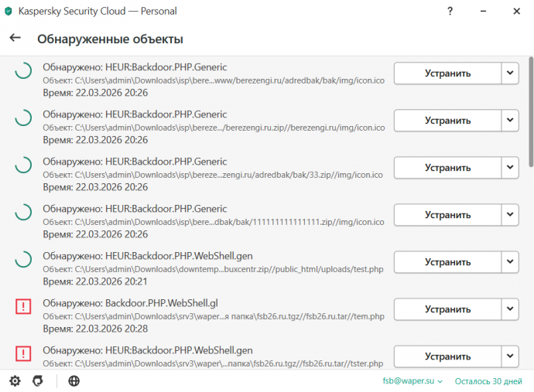This screenshot has height=392, width=534.
Task: Expand the dropdown arrow beside first Устранить button
Action: [x=510, y=73]
